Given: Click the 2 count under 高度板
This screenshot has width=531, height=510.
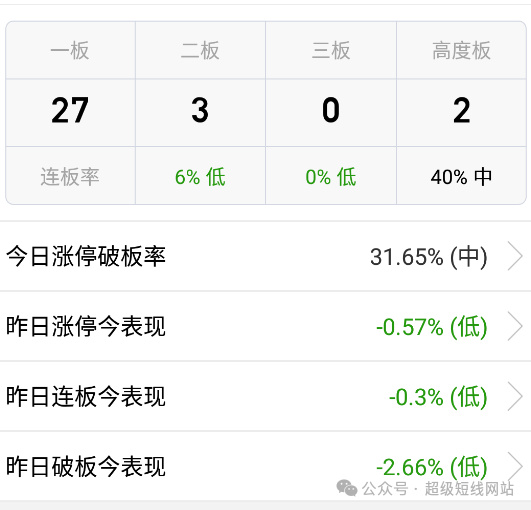Looking at the screenshot, I should 462,110.
